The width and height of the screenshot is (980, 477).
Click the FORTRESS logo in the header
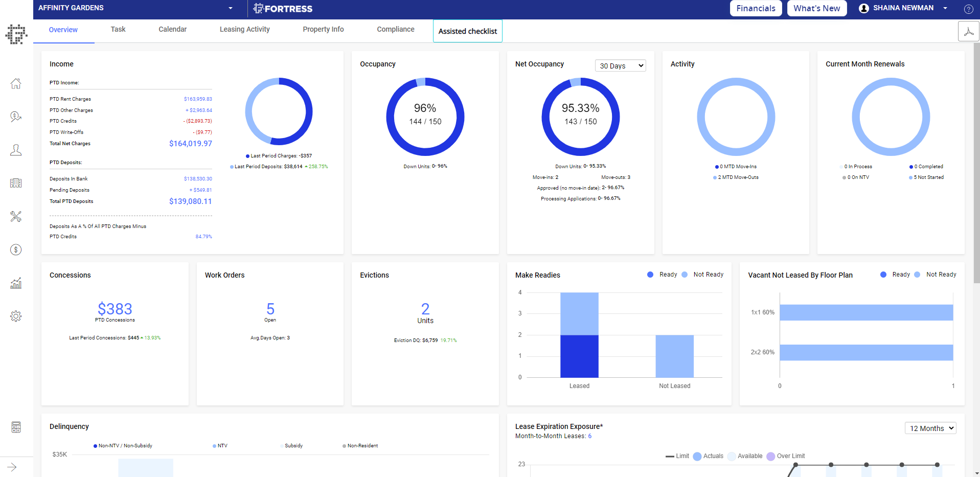click(283, 9)
